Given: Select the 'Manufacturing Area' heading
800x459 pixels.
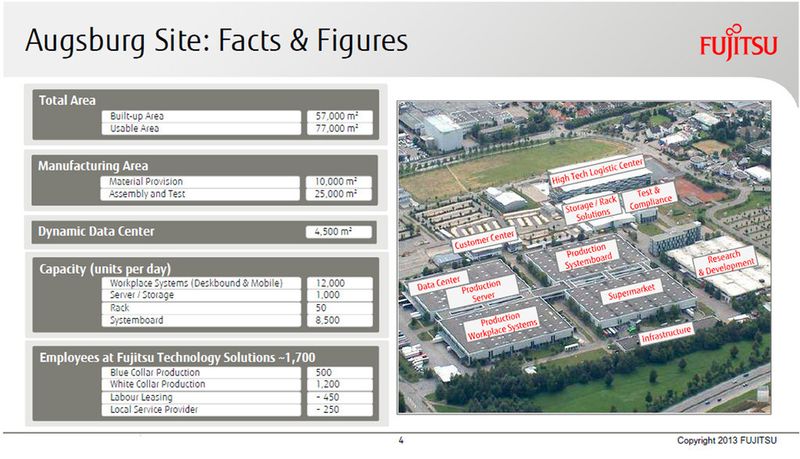Looking at the screenshot, I should [x=93, y=166].
